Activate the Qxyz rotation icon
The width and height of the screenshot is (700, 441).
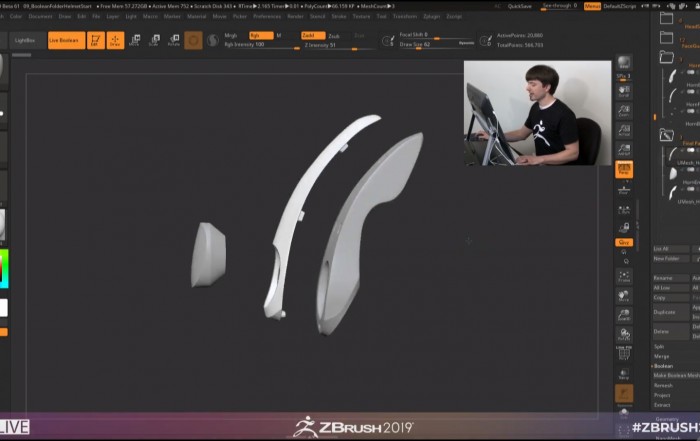point(624,242)
